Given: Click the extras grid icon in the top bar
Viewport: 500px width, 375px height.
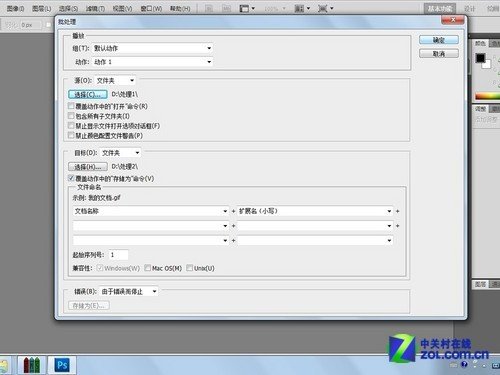Looking at the screenshot, I should [247, 8].
